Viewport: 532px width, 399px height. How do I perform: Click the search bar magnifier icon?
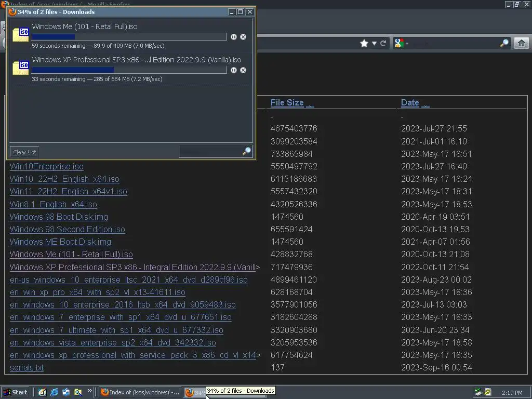click(504, 43)
